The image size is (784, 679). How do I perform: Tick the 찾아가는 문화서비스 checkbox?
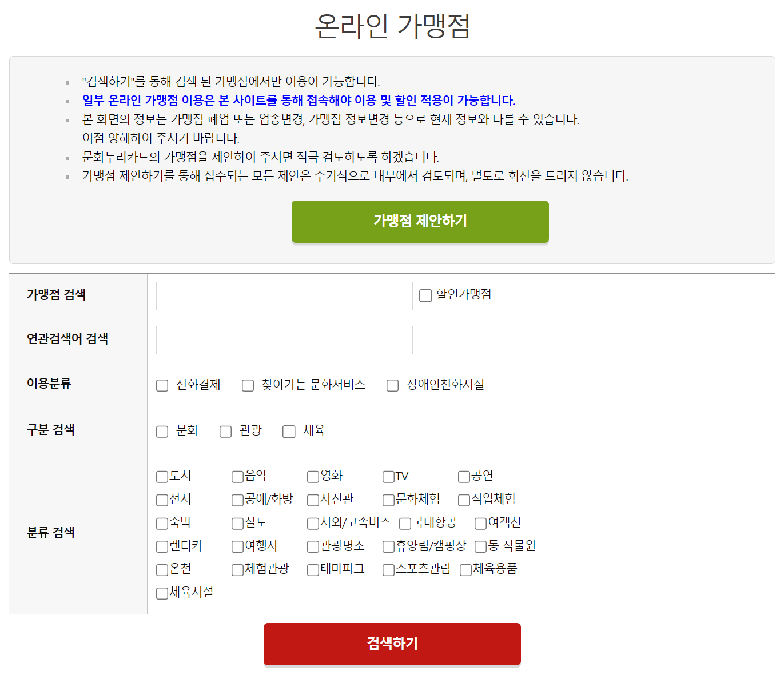point(248,386)
